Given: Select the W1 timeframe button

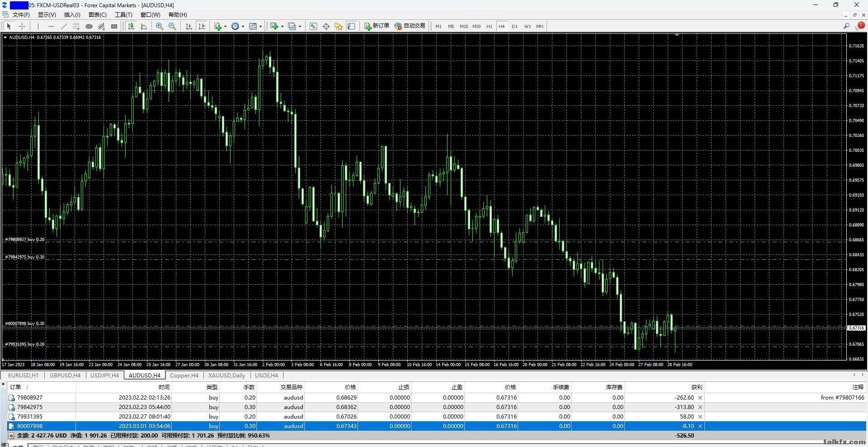Looking at the screenshot, I should (527, 26).
